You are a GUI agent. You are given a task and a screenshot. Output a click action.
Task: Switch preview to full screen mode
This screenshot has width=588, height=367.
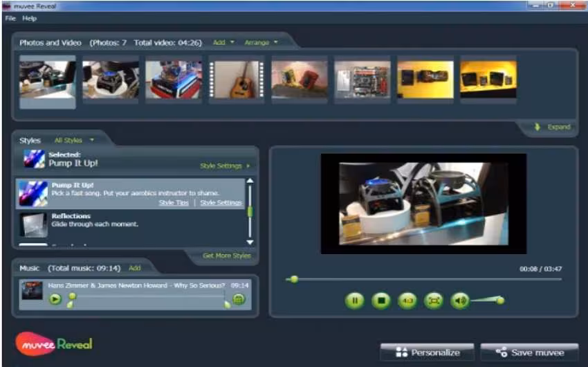(x=434, y=301)
